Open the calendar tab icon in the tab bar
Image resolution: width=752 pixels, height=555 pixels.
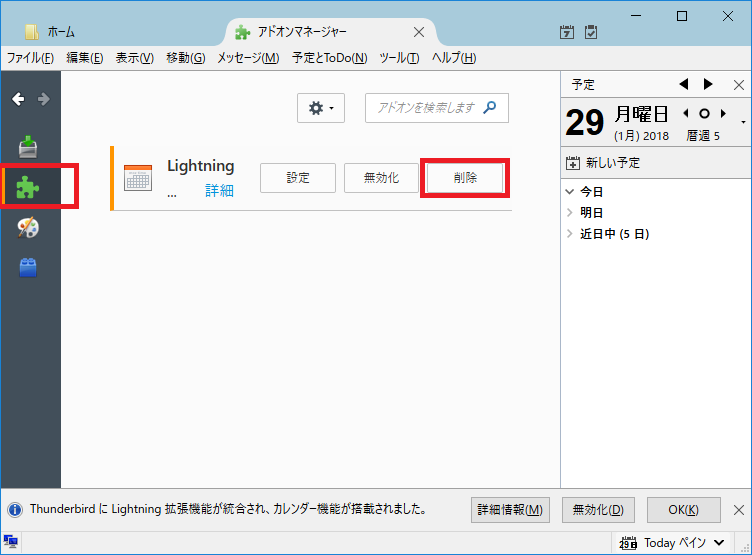point(567,32)
